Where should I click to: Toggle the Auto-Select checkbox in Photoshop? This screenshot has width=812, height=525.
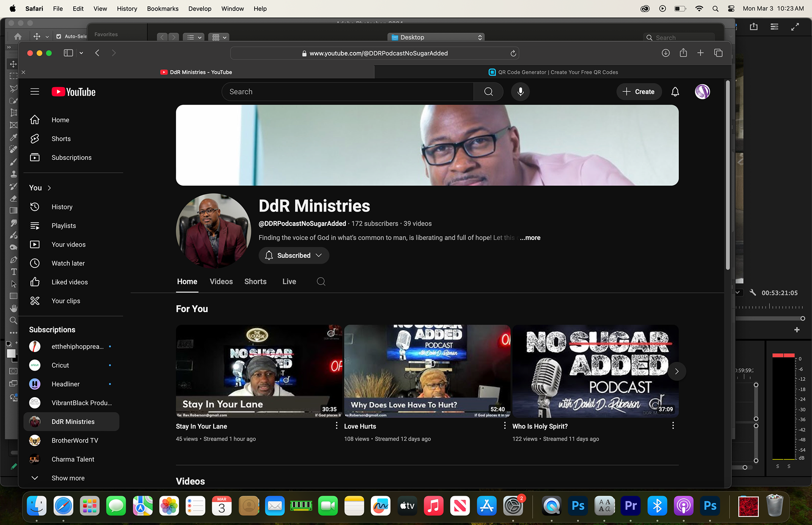coord(59,36)
